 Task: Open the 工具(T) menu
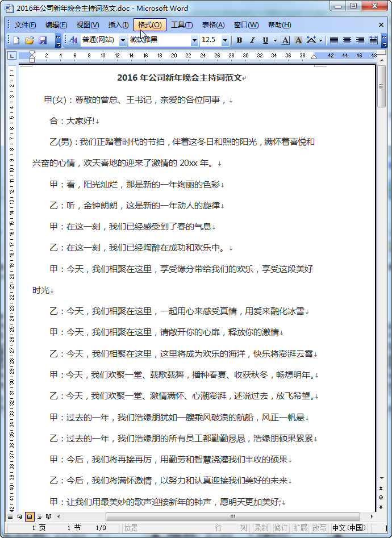pos(182,25)
